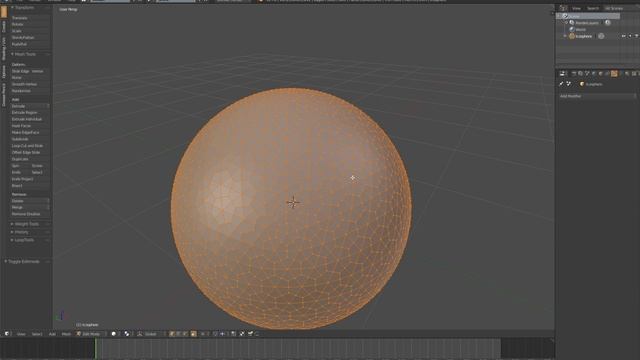Switch to Create tab in tool shelf
640x360 pixels.
point(4,26)
